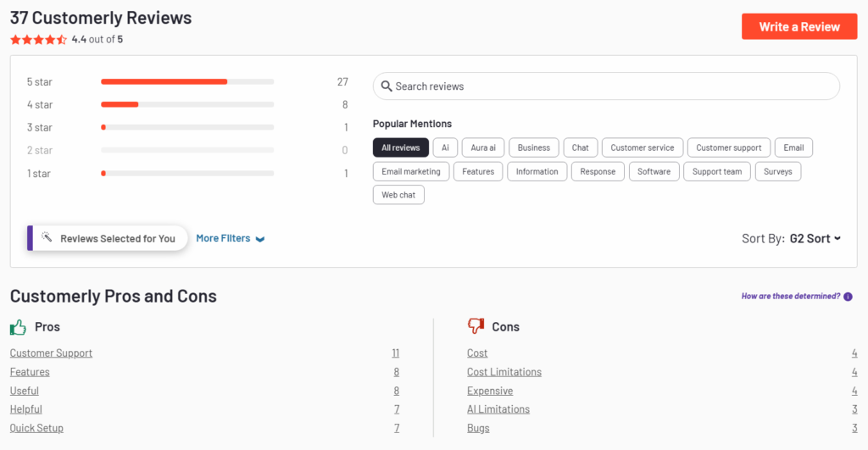The image size is (868, 450).
Task: Click the 'Customerly Pros and Cons' heading
Action: tap(114, 296)
